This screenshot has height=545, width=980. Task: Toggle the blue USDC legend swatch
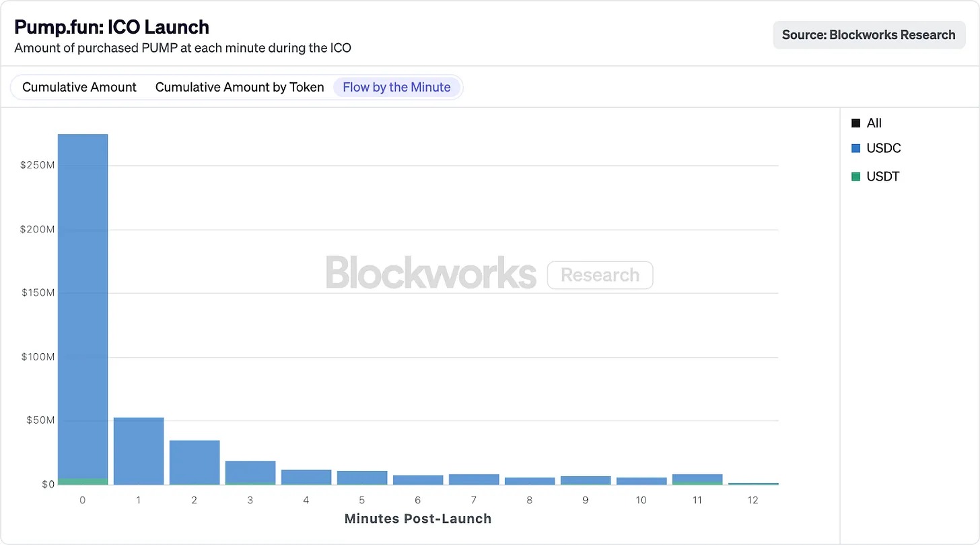[855, 148]
